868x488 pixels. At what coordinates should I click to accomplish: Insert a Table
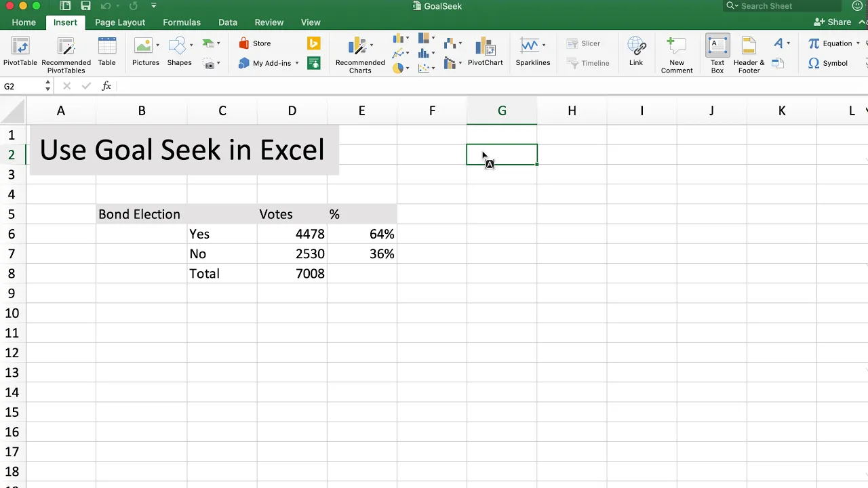pos(107,53)
